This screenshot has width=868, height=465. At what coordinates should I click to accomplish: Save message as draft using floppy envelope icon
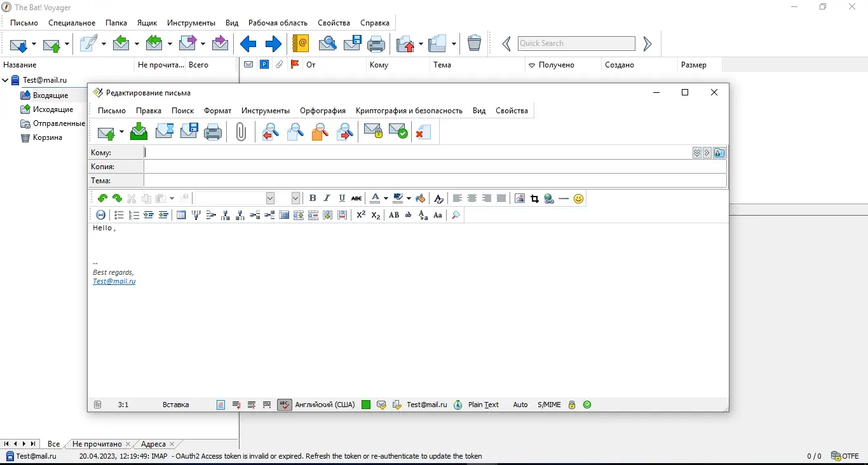click(189, 132)
